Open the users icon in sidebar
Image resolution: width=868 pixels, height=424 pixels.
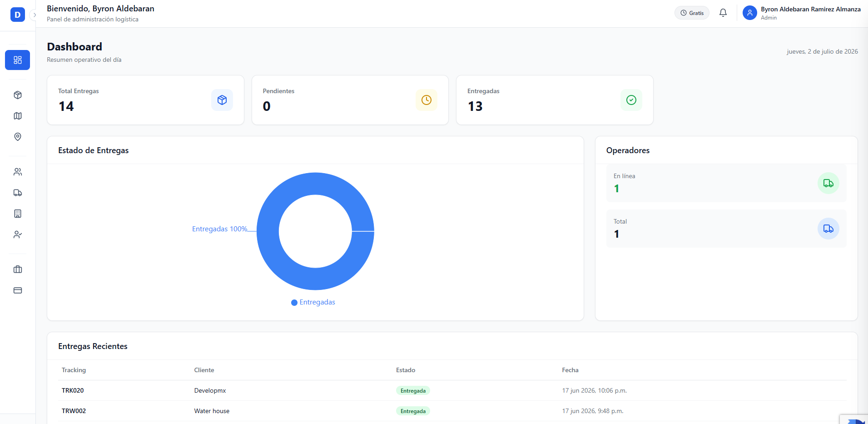[18, 172]
